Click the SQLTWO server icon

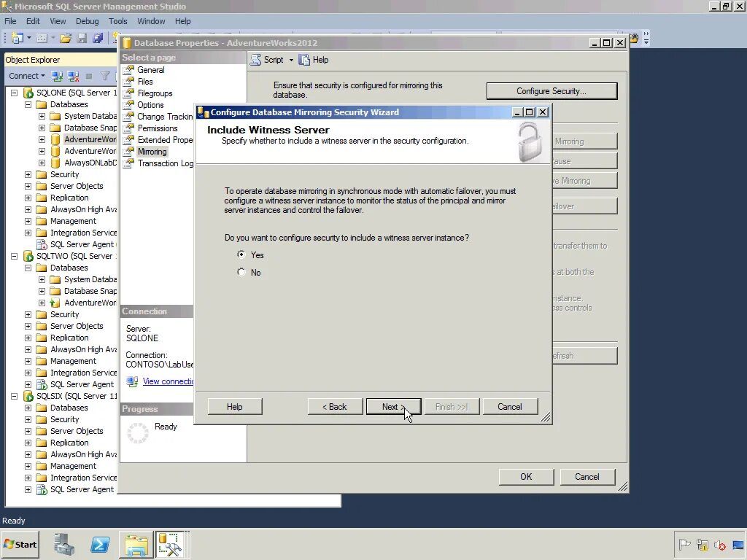(x=28, y=256)
